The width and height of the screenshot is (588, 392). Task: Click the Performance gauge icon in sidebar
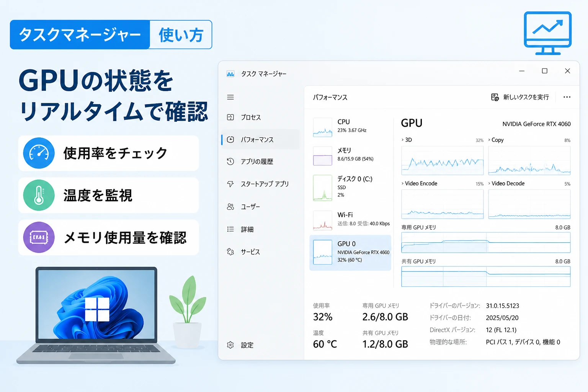pyautogui.click(x=230, y=140)
